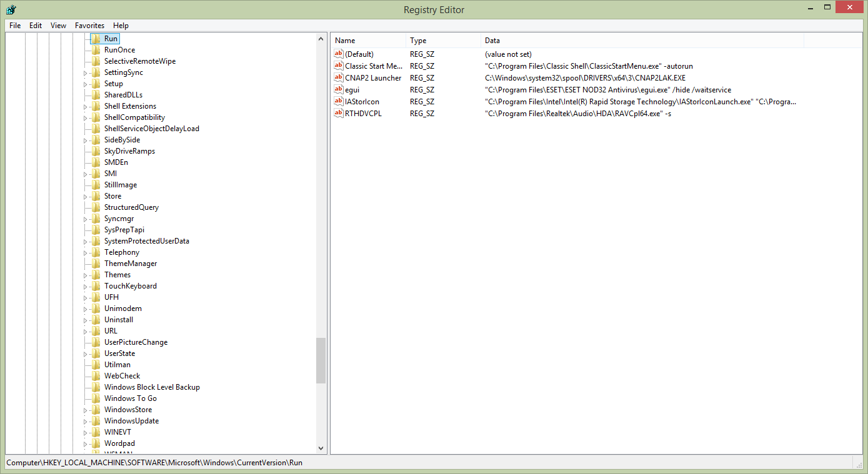Click the CNAP2 Launcher value icon
The width and height of the screenshot is (868, 474).
coord(339,77)
